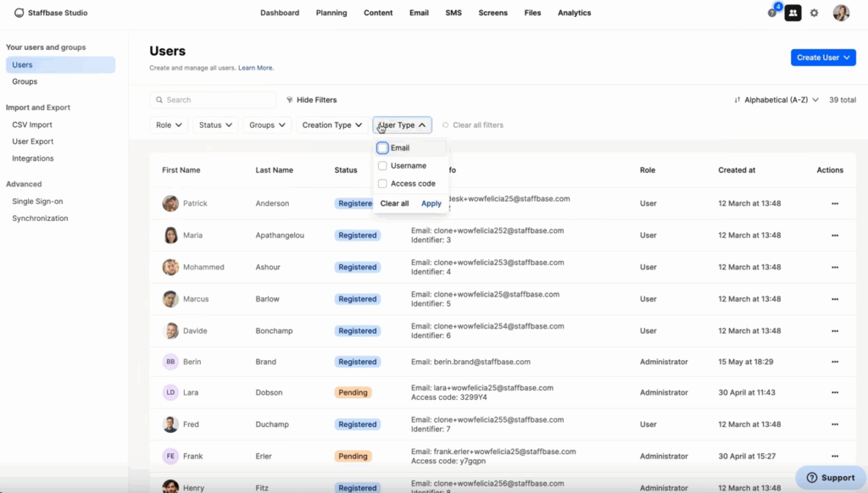Expand the Role filter dropdown
The width and height of the screenshot is (868, 493).
tap(170, 125)
